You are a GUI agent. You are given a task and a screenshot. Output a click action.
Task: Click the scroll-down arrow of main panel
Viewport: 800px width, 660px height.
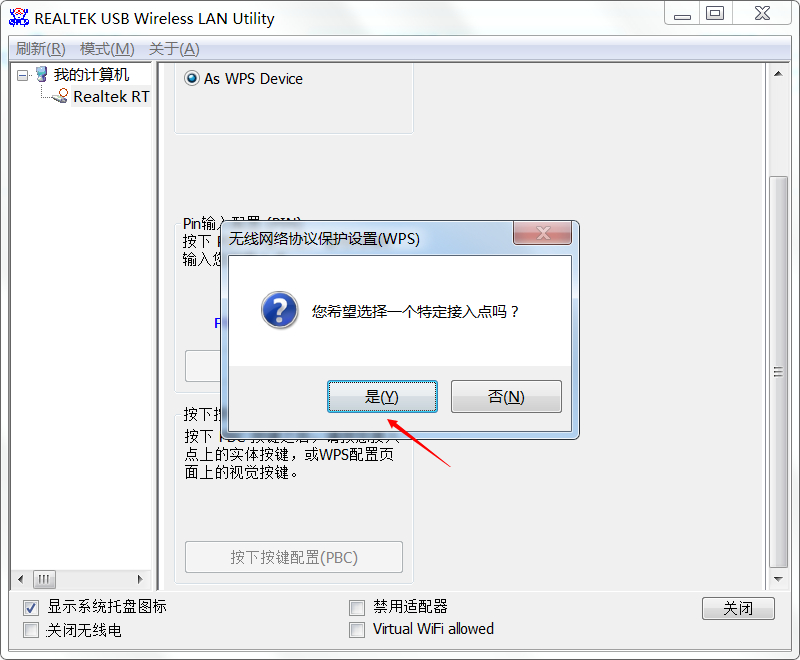(778, 579)
